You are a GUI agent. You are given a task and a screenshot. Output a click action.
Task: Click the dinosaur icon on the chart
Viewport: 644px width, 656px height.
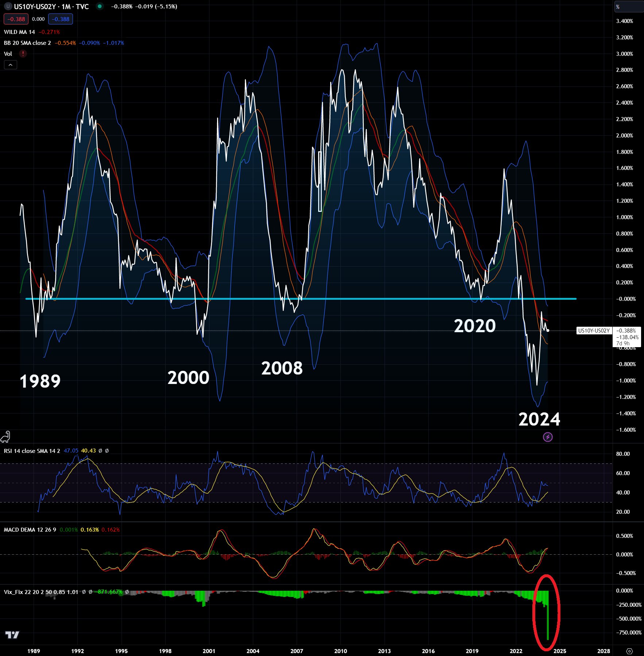pos(5,436)
